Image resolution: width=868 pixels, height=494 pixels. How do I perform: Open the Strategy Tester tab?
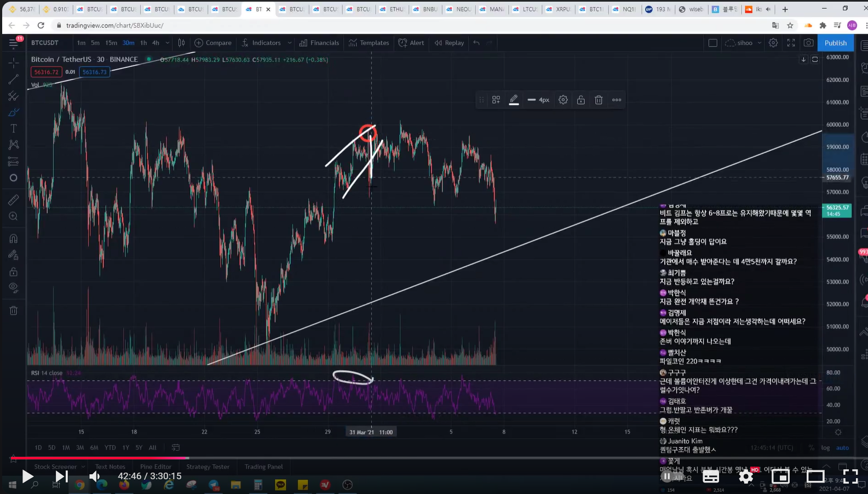(x=208, y=467)
